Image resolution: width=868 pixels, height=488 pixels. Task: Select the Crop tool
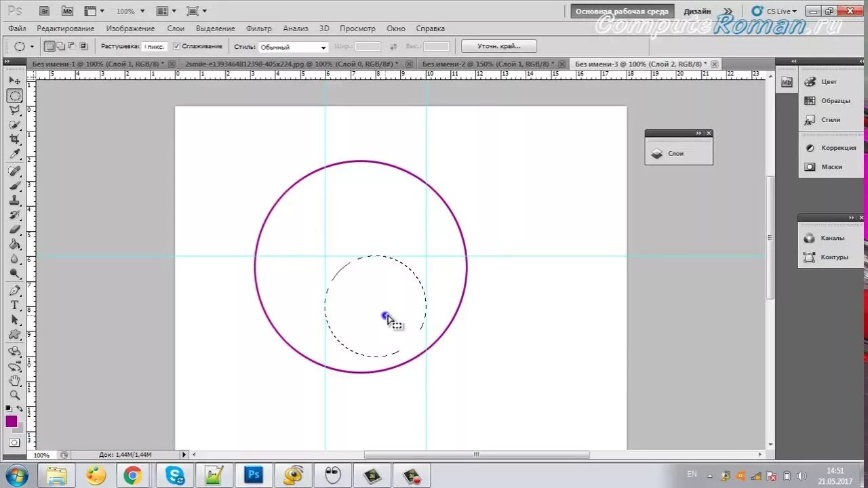click(14, 139)
